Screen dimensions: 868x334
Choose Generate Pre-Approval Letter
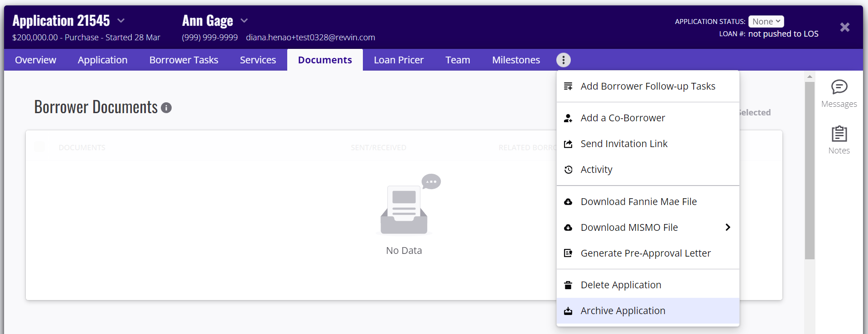(x=645, y=253)
